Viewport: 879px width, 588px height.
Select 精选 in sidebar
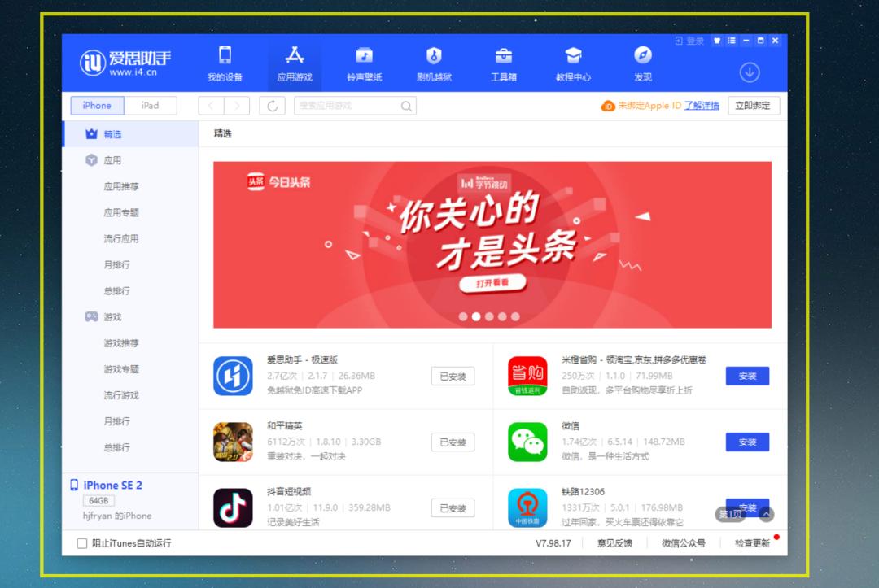point(130,134)
